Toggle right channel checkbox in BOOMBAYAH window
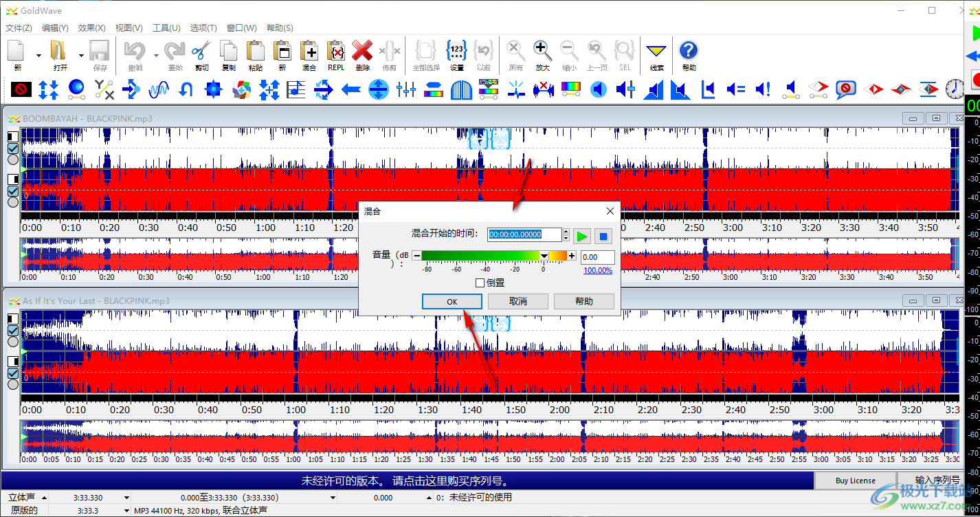The image size is (980, 517). [x=13, y=190]
